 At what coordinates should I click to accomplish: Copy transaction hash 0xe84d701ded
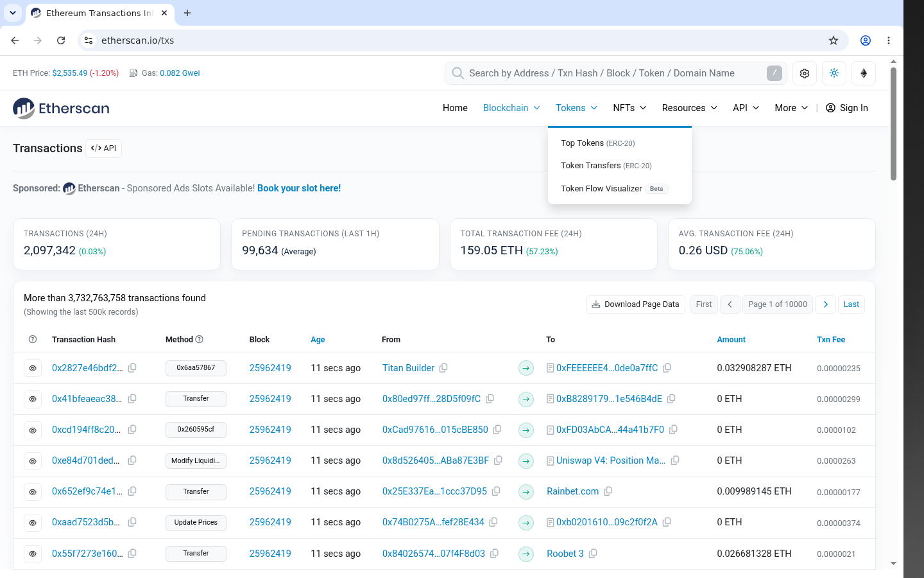pyautogui.click(x=132, y=460)
